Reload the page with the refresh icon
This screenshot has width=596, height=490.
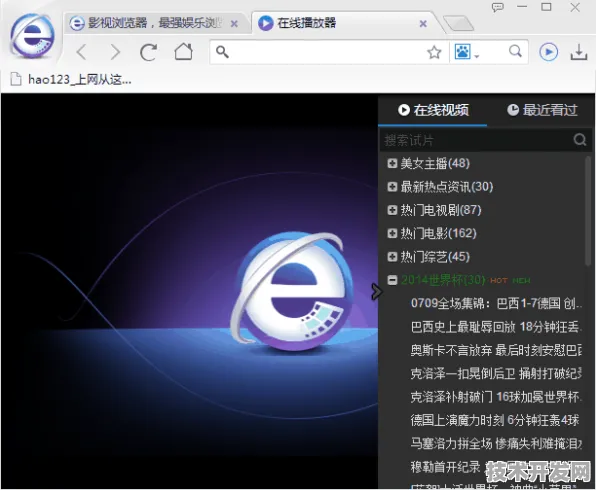point(148,52)
